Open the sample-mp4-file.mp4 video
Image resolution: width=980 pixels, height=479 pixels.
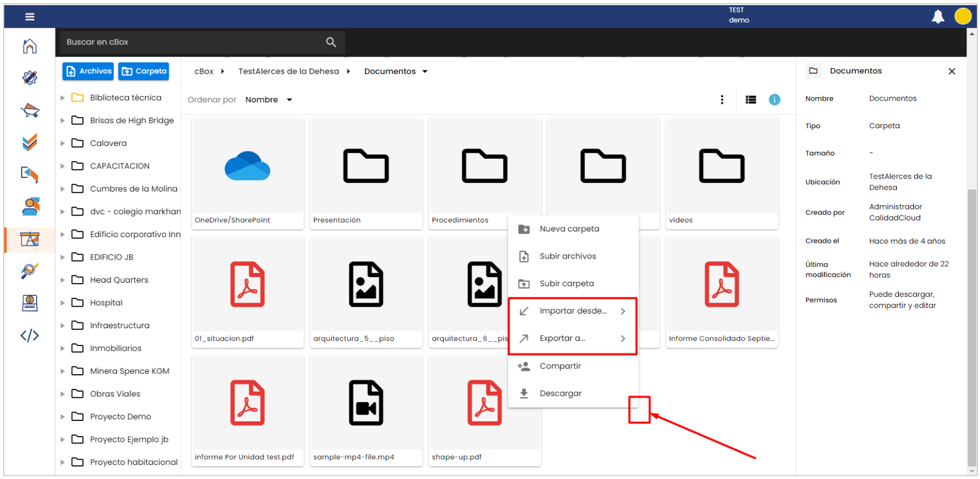click(366, 410)
